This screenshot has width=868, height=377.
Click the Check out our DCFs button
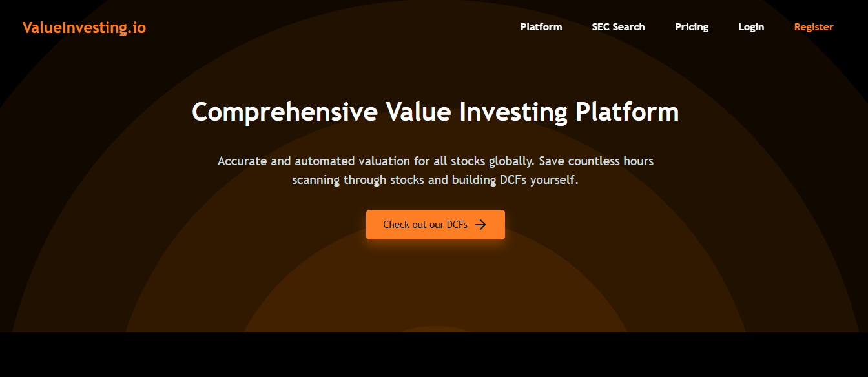click(x=435, y=225)
